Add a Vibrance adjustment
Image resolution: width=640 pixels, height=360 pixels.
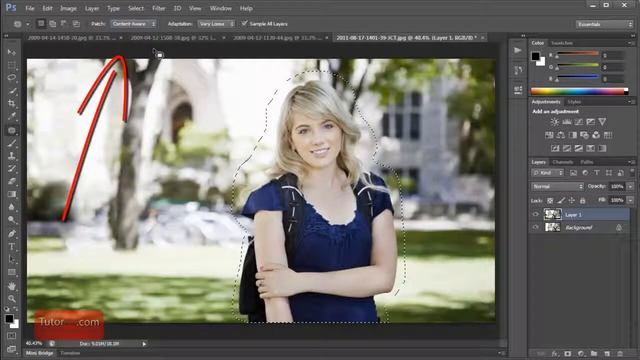tap(602, 122)
